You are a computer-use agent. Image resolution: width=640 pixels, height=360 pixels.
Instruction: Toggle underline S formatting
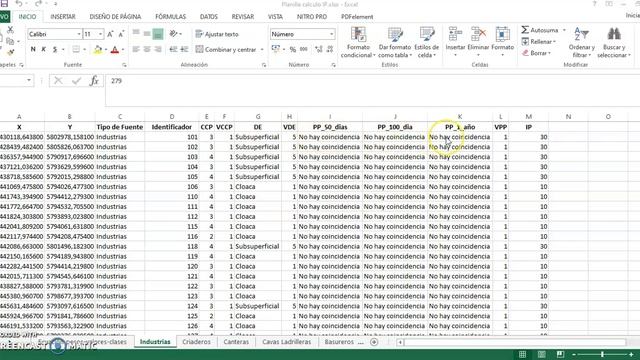(x=55, y=49)
